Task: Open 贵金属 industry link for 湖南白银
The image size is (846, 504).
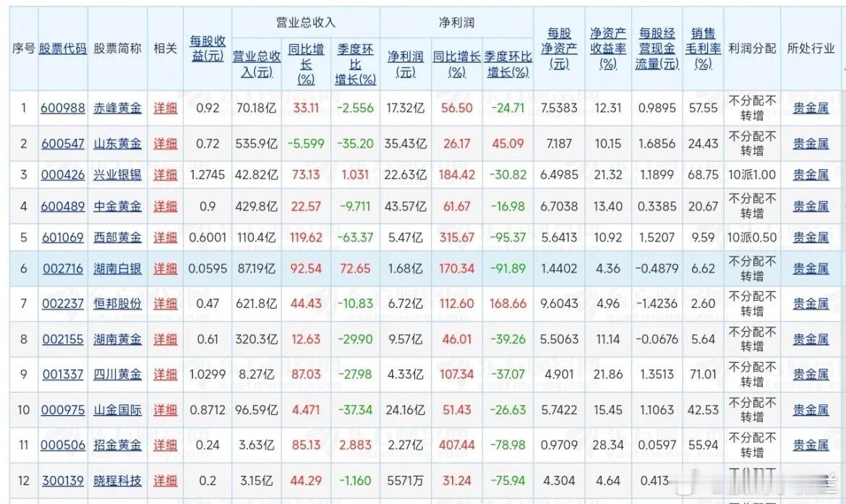Action: click(x=811, y=268)
